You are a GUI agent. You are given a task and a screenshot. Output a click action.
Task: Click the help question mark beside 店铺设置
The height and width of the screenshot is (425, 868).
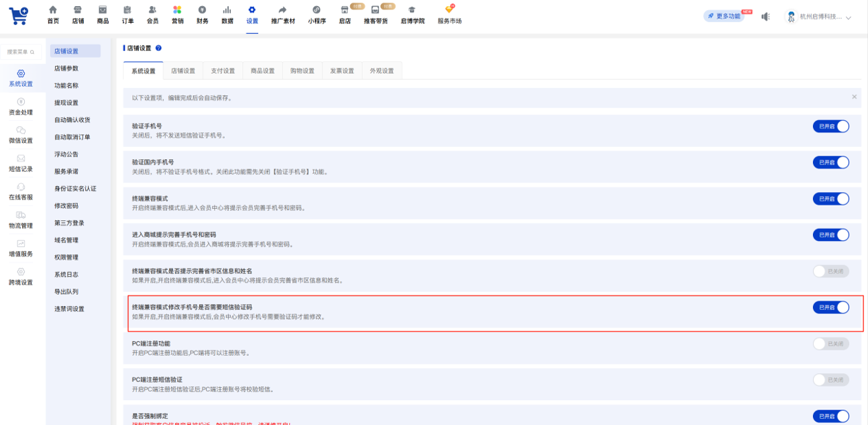tap(158, 48)
